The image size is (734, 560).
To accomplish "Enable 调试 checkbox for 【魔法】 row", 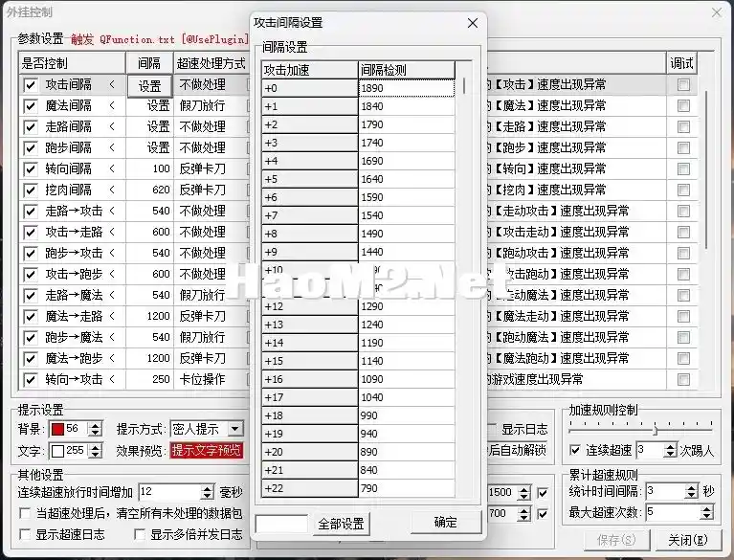I will [683, 106].
